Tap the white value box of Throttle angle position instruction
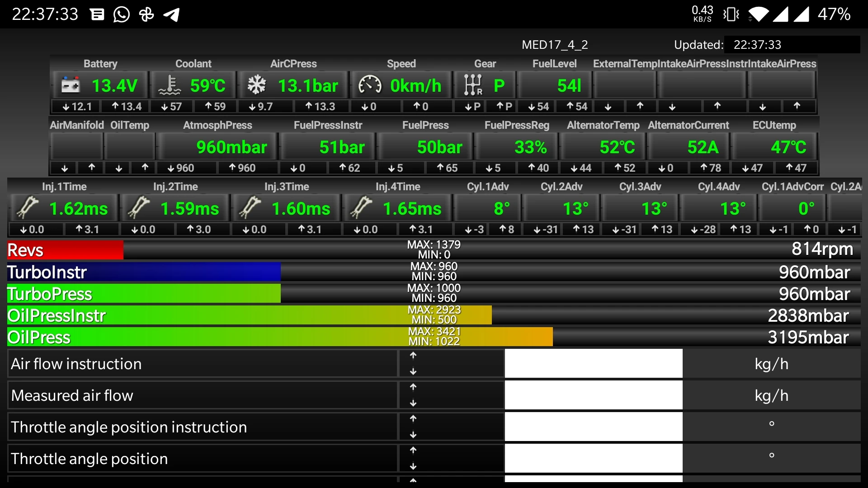 pyautogui.click(x=593, y=427)
